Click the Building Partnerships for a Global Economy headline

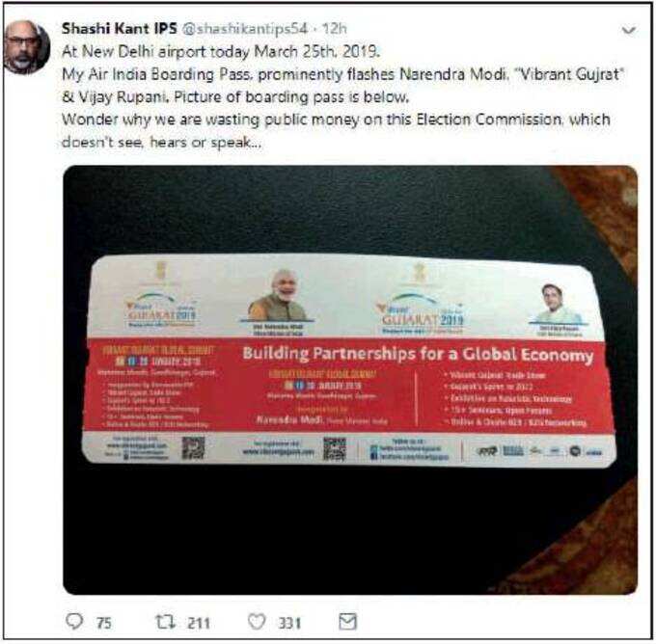(418, 355)
